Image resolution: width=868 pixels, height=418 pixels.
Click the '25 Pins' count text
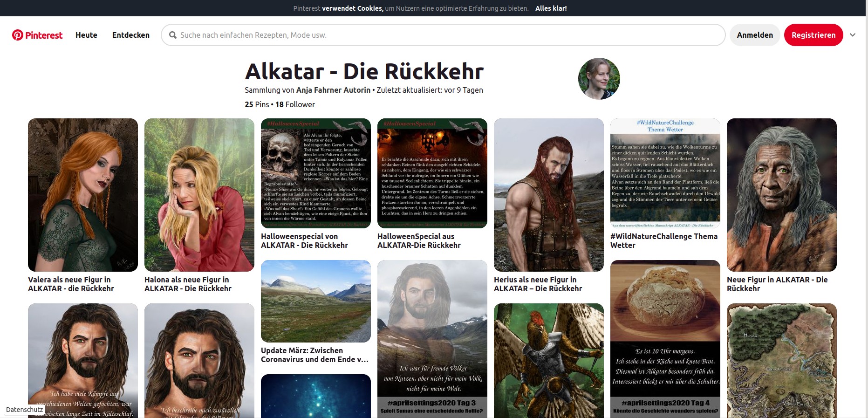click(257, 104)
